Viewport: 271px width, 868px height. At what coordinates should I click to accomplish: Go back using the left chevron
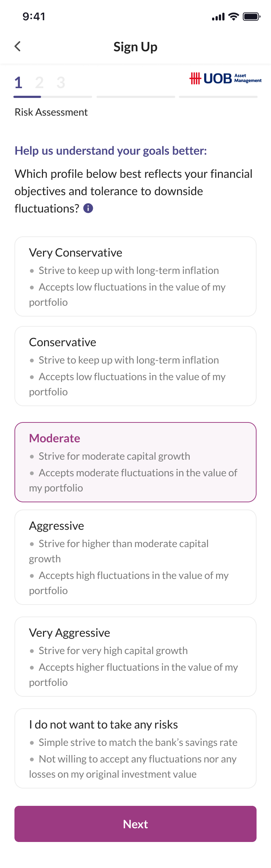pos(17,46)
